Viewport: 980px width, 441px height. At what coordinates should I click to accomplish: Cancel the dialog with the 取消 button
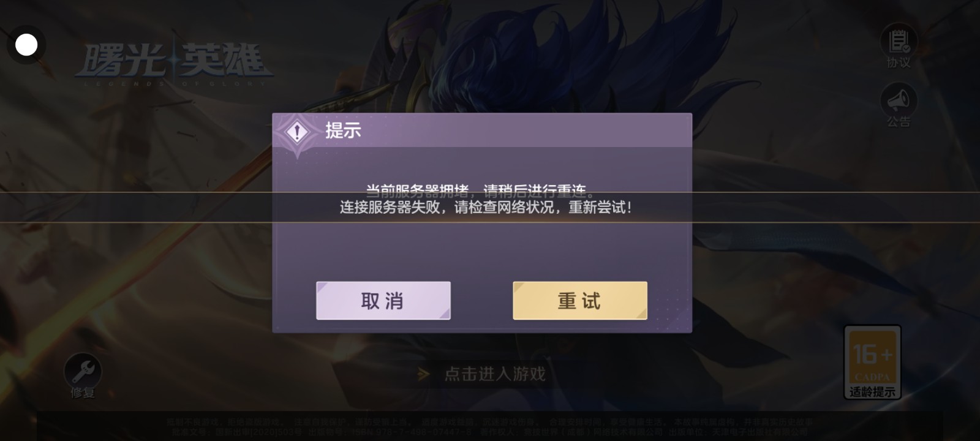pyautogui.click(x=383, y=301)
